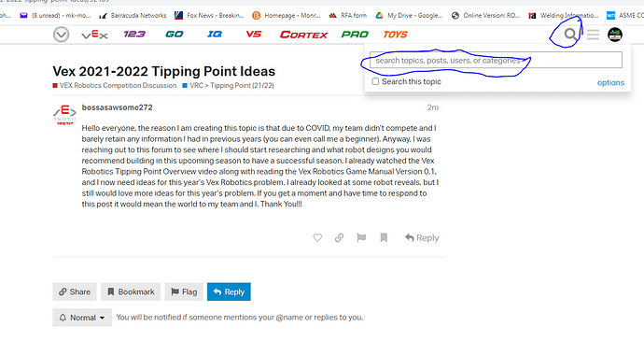Image resolution: width=644 pixels, height=355 pixels.
Task: Like the post with the heart icon
Action: tap(317, 237)
